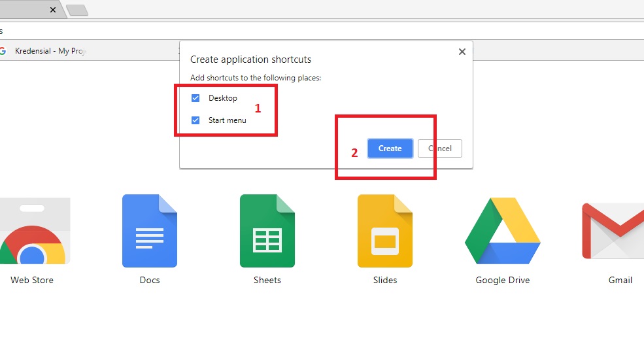Screen dimensions: 644x344
Task: Click the browser address bar
Action: pyautogui.click(x=322, y=31)
